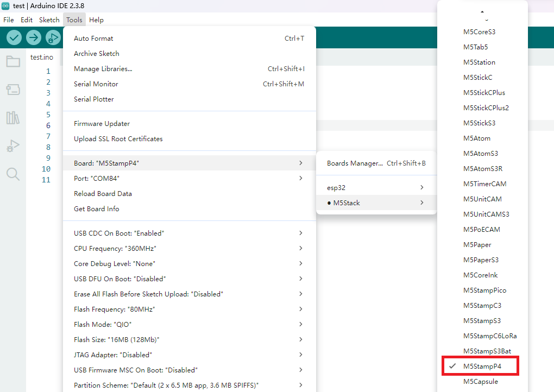This screenshot has width=554, height=392.
Task: Click the Upload arrow toolbar icon
Action: 34,37
